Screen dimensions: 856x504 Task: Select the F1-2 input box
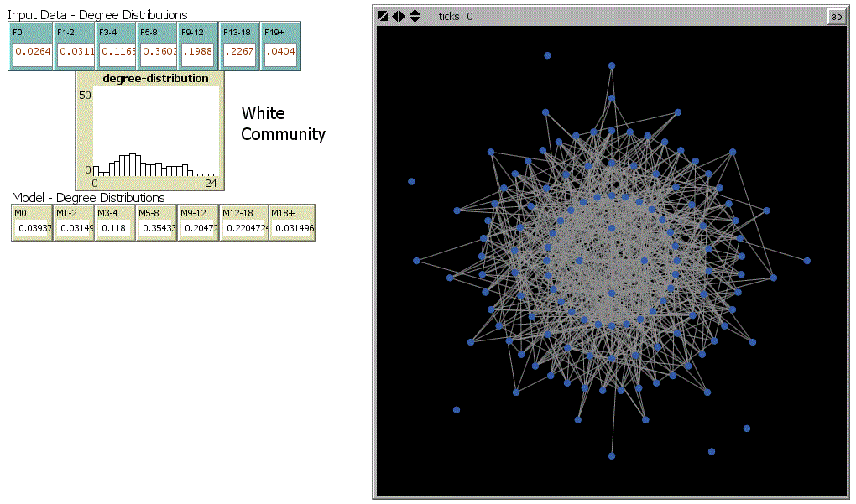pos(75,52)
